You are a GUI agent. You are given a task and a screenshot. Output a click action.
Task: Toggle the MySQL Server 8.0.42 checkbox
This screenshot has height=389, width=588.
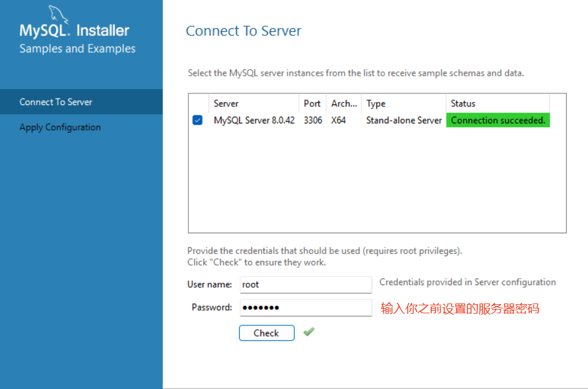(197, 120)
